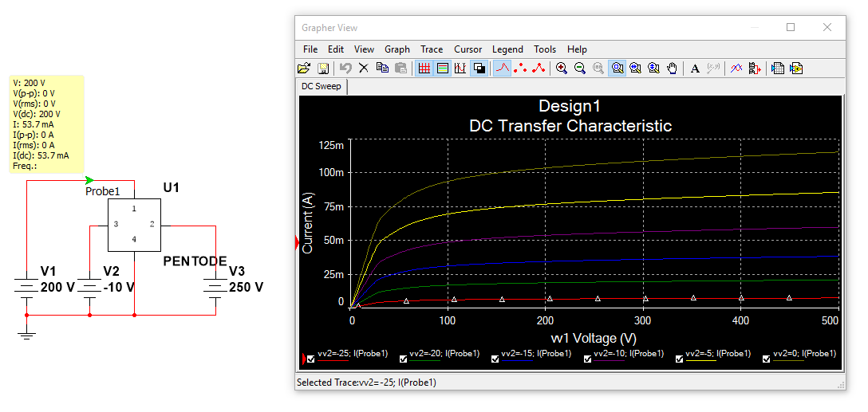The image size is (868, 412).
Task: Select the DC Sweep tab
Action: (322, 87)
